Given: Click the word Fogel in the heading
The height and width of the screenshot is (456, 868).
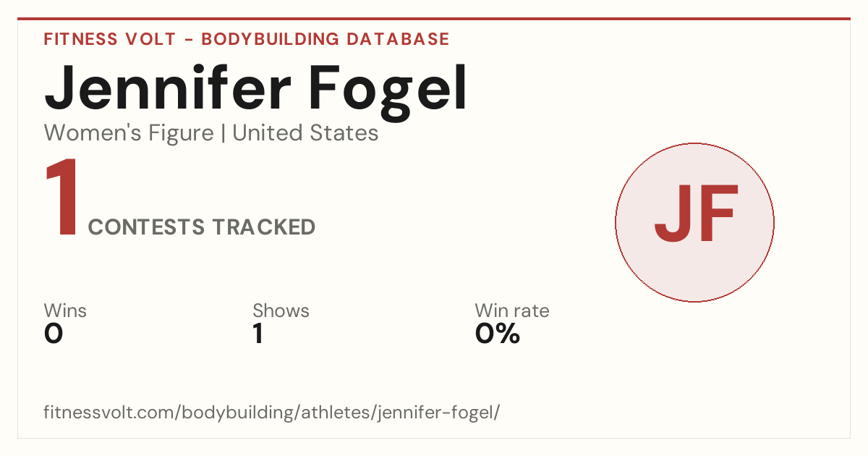Looking at the screenshot, I should [x=388, y=88].
